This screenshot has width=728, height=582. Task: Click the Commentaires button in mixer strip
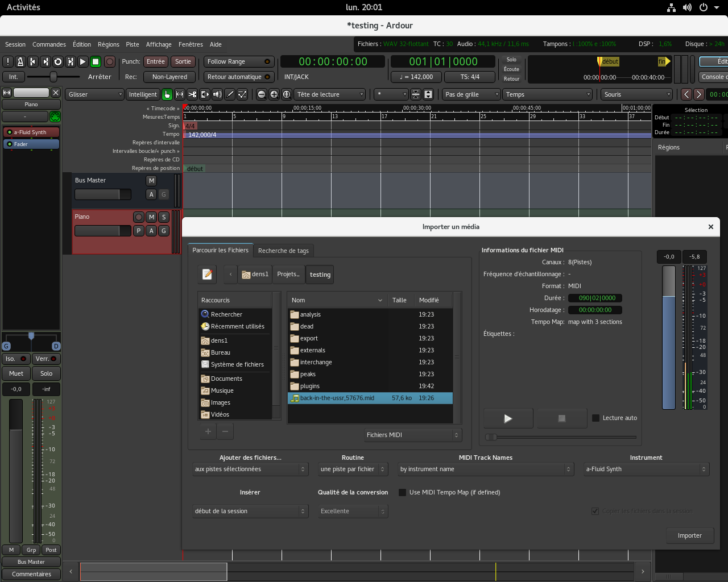click(31, 574)
